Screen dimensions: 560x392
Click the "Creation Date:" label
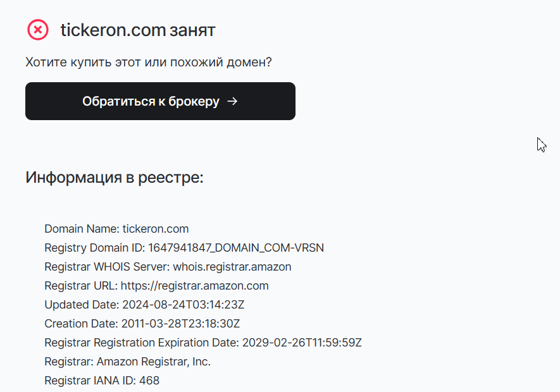[81, 324]
